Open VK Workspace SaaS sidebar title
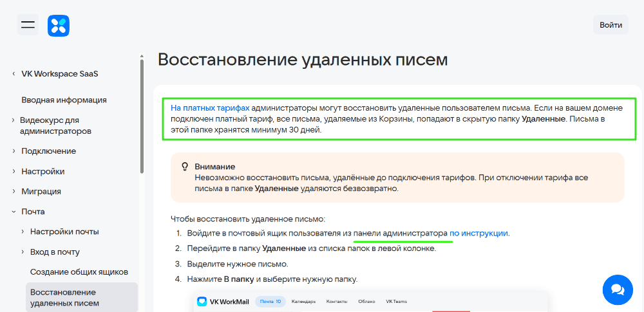The image size is (644, 312). point(60,74)
